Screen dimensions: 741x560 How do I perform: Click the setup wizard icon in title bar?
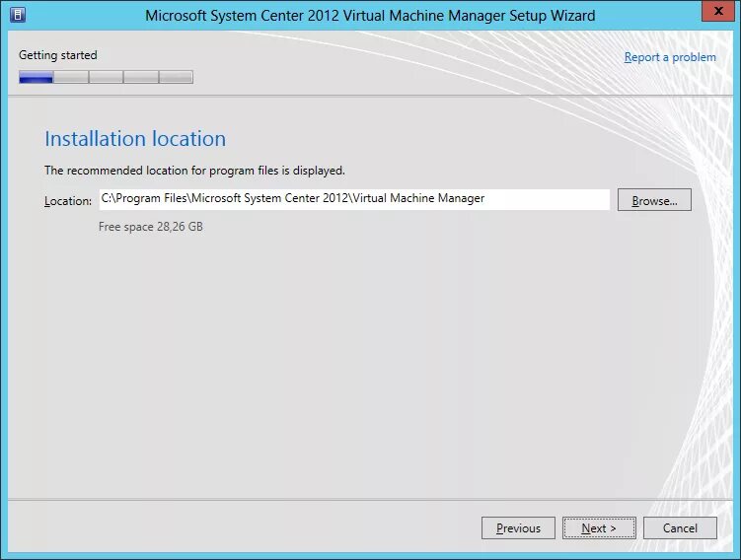[x=18, y=15]
